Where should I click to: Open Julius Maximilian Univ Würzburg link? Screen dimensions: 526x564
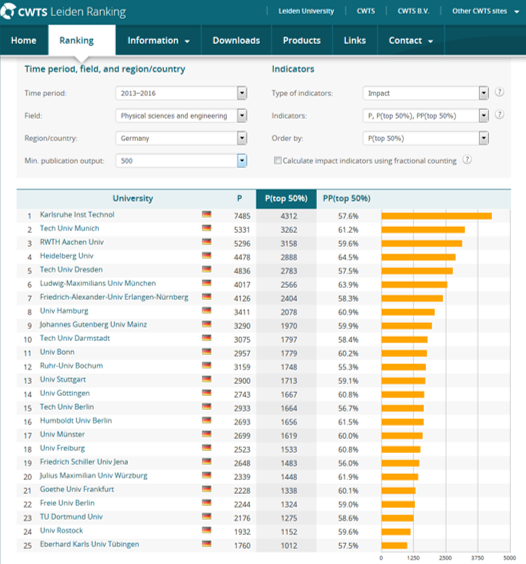(93, 476)
